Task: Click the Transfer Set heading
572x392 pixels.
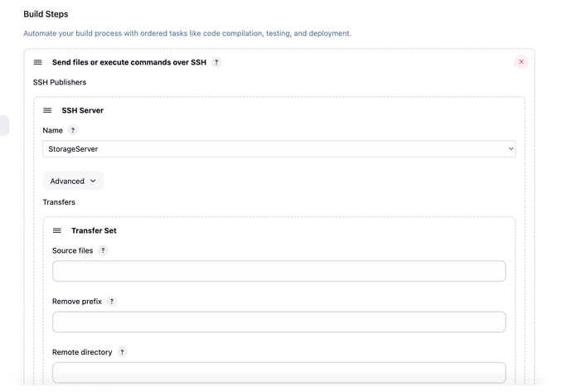Action: [x=94, y=230]
